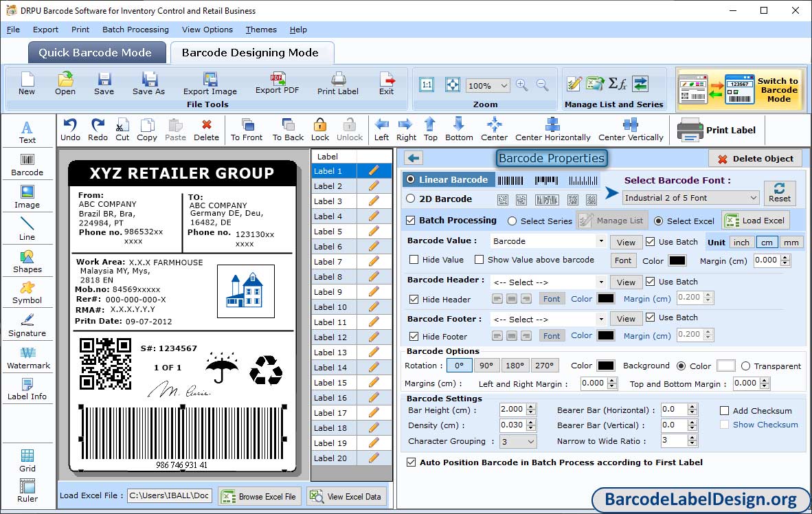Pick the Line drawing tool
The height and width of the screenshot is (514, 812).
point(27,229)
